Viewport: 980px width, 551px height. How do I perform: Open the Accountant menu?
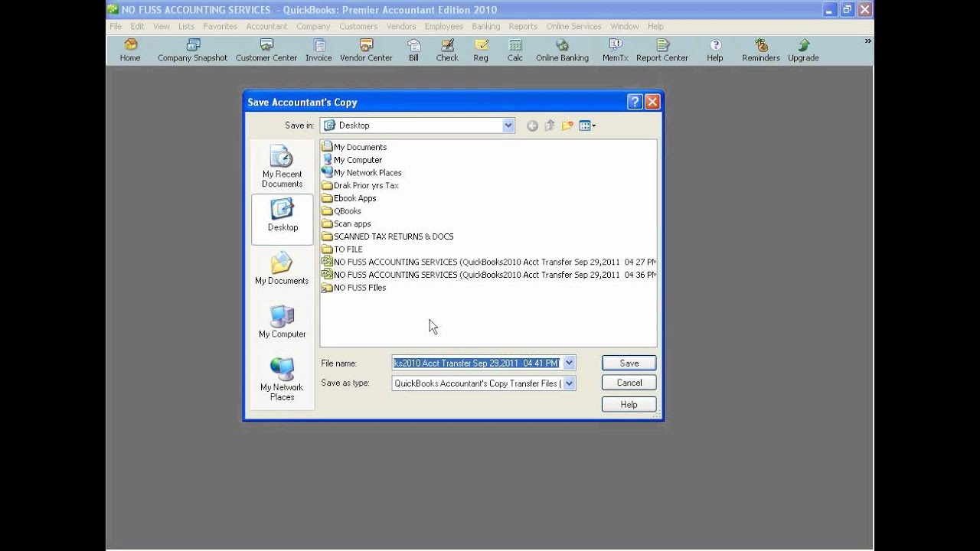(266, 26)
